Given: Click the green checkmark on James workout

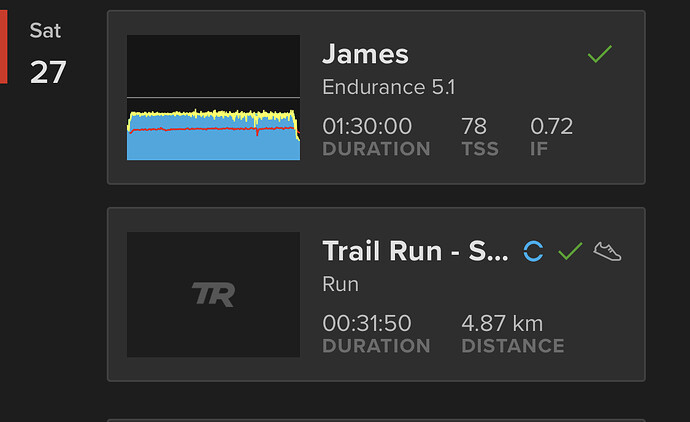Looking at the screenshot, I should click(599, 55).
